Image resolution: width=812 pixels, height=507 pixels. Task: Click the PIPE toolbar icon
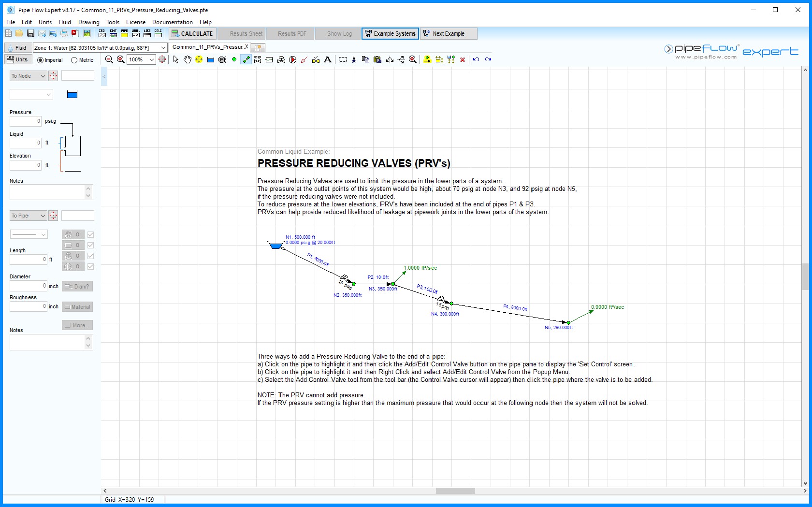[125, 33]
